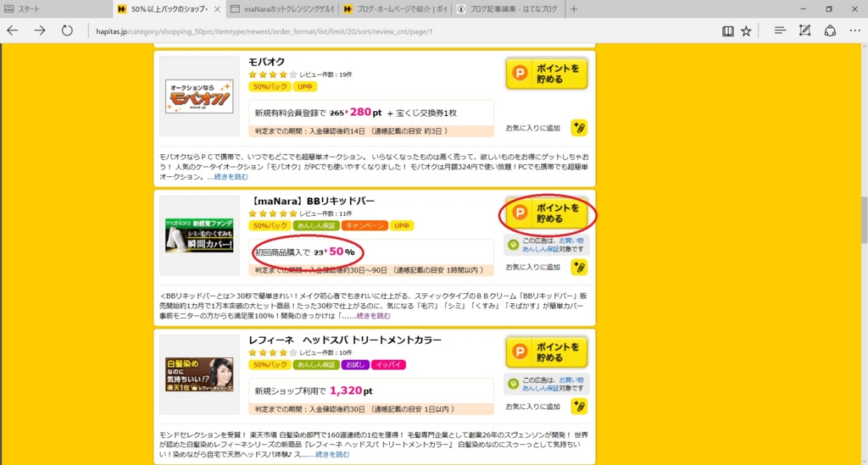Switch to the ブログ・ホームページで紹介 tab

tap(395, 8)
